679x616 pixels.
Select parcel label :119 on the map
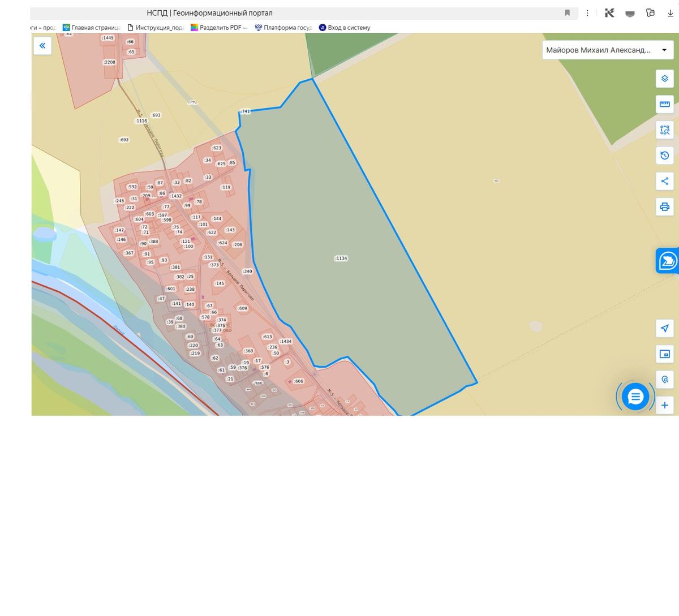point(226,187)
